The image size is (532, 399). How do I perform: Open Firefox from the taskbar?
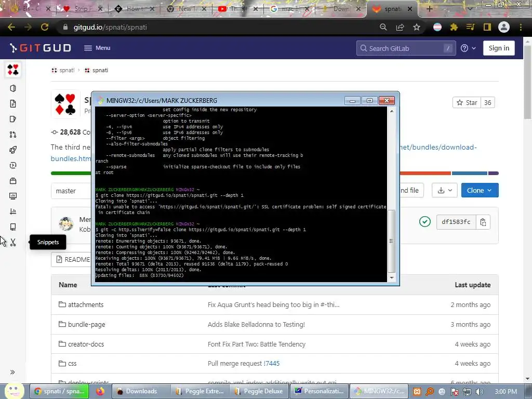pyautogui.click(x=100, y=391)
